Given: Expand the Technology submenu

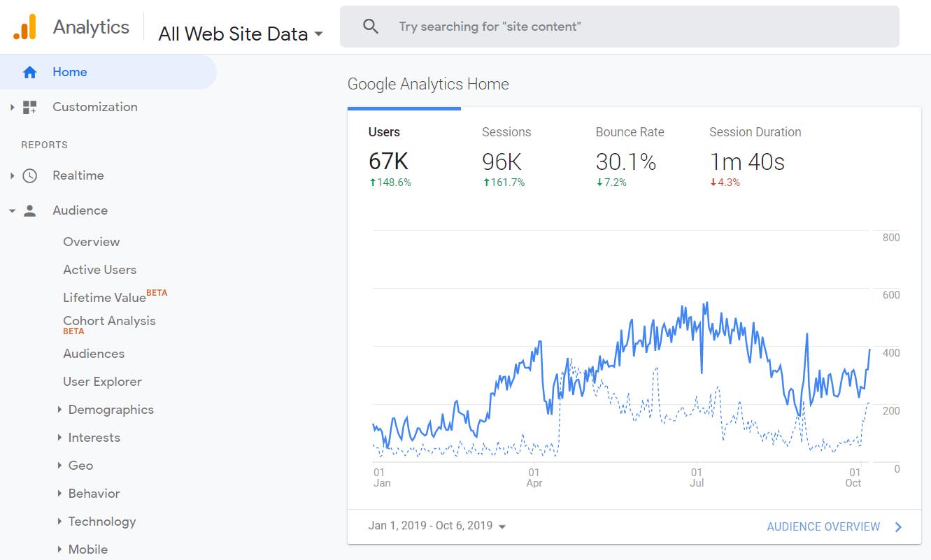Looking at the screenshot, I should (59, 522).
